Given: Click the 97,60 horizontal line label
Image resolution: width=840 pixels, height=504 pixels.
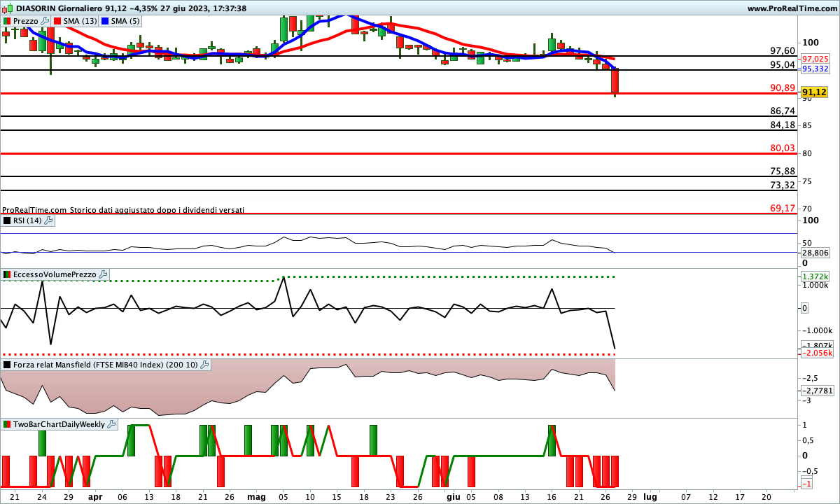Looking at the screenshot, I should click(783, 50).
